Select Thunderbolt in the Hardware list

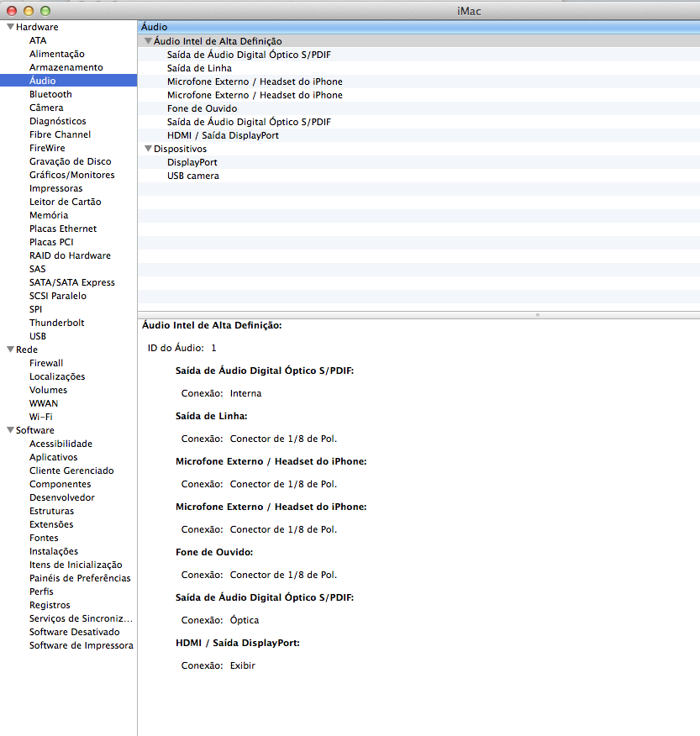point(56,323)
